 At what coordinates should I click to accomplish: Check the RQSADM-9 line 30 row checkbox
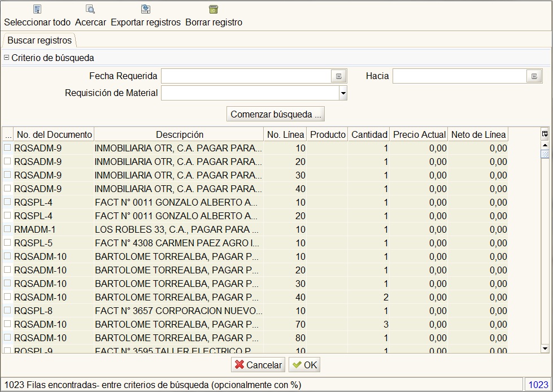tap(7, 175)
